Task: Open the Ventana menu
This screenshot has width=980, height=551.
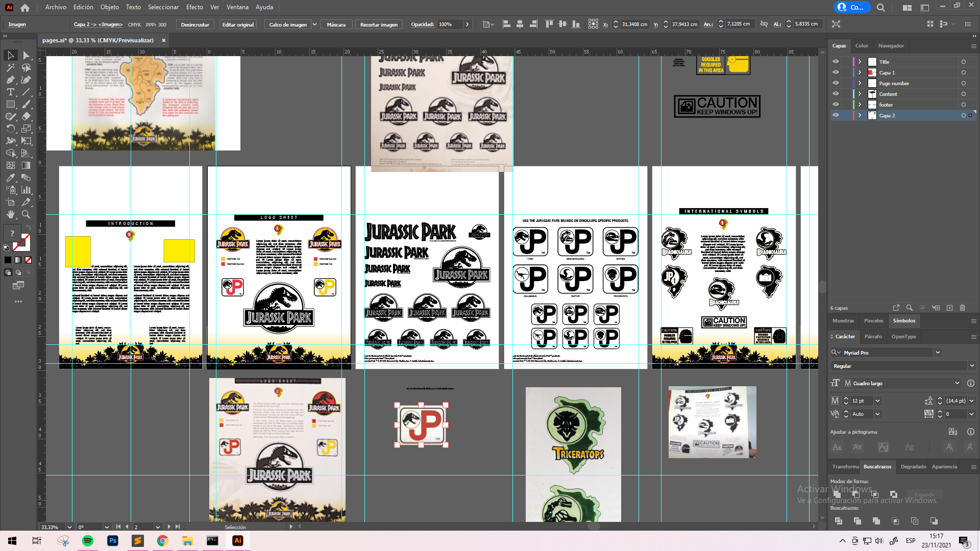Action: [237, 7]
